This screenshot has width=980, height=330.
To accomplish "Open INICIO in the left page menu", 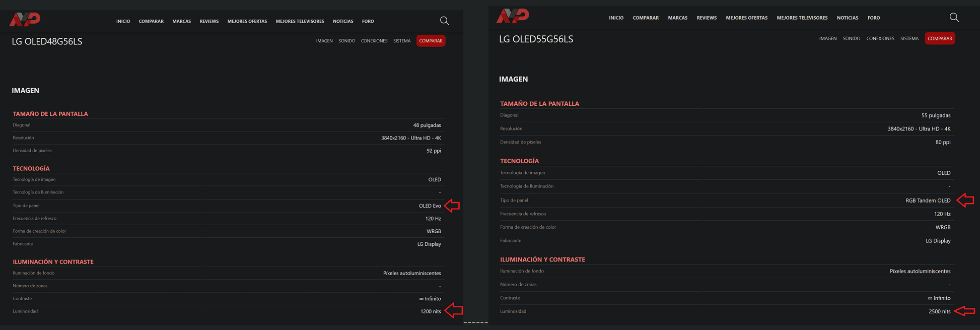I will [x=123, y=21].
